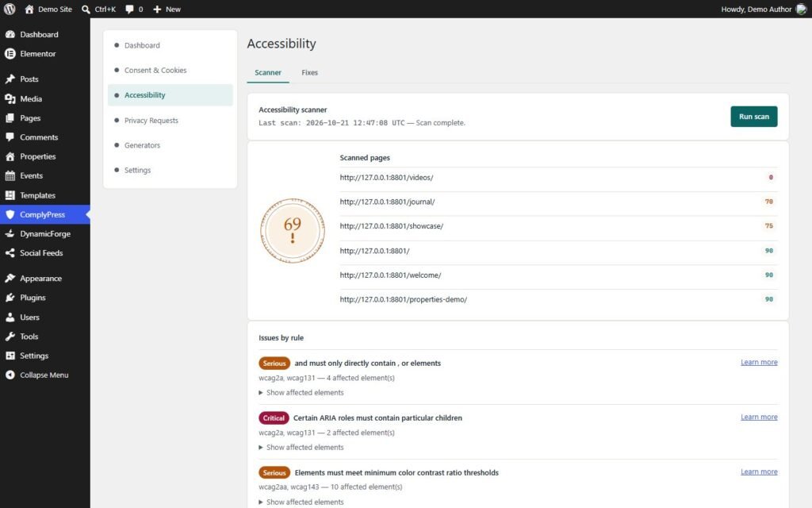The width and height of the screenshot is (812, 508).
Task: Expand affected elements for ARIA roles rule
Action: (x=301, y=447)
